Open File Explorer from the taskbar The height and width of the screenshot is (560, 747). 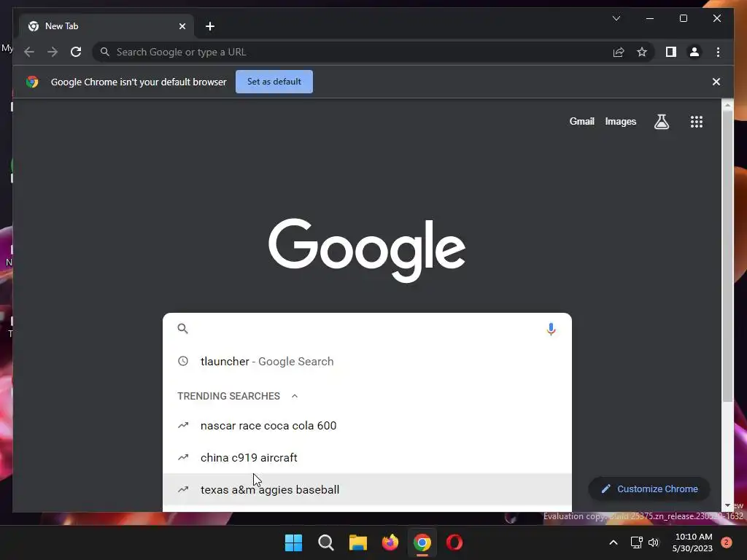[x=357, y=542]
